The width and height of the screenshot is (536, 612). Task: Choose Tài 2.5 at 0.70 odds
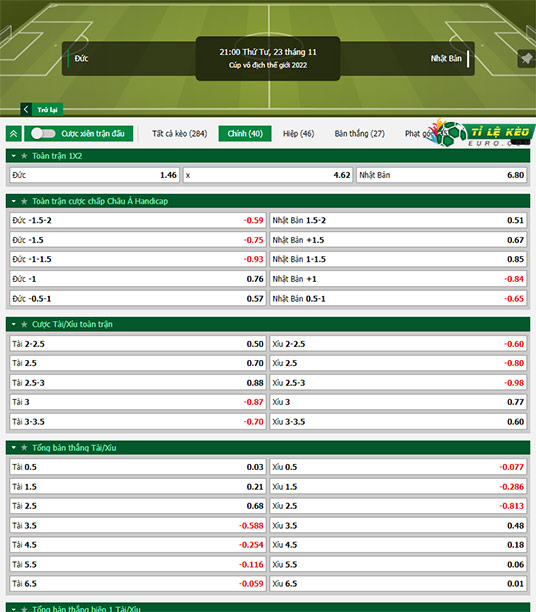click(x=138, y=363)
